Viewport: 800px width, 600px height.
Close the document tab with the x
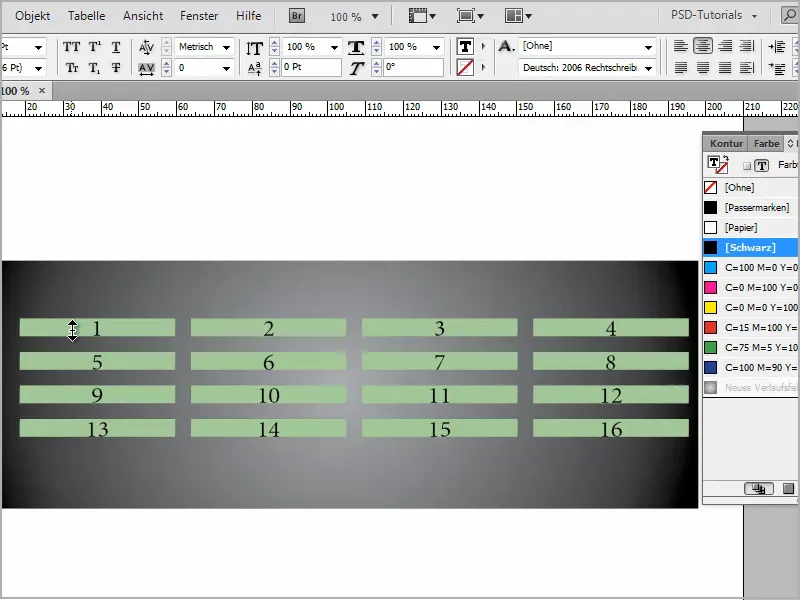(42, 90)
